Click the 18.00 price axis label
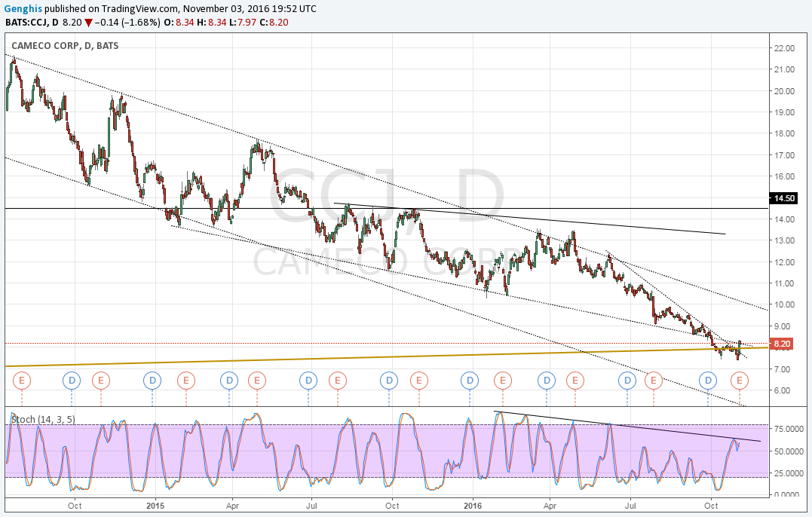Viewport: 812px width, 517px height. (784, 133)
